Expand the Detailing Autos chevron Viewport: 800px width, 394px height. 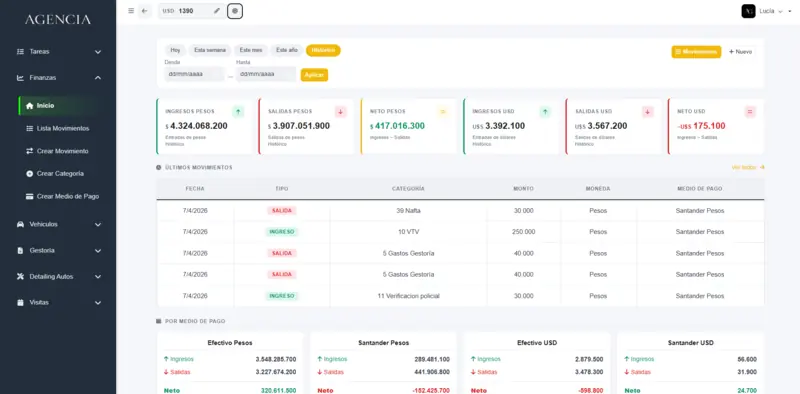[98, 277]
